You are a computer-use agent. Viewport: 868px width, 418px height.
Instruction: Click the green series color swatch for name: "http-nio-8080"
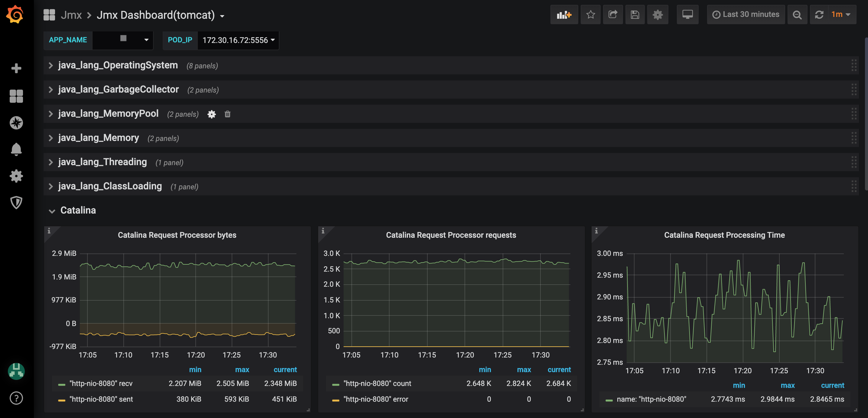pos(609,400)
